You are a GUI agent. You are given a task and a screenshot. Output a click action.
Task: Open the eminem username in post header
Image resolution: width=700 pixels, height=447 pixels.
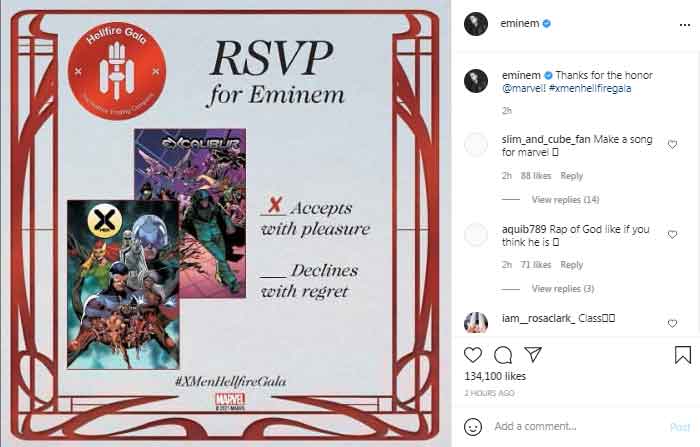(x=519, y=23)
